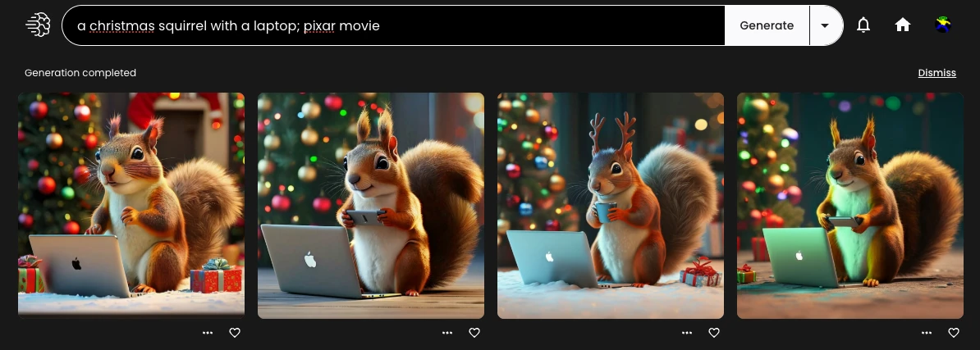Like the fourth green-lit squirrel image

coord(954,333)
